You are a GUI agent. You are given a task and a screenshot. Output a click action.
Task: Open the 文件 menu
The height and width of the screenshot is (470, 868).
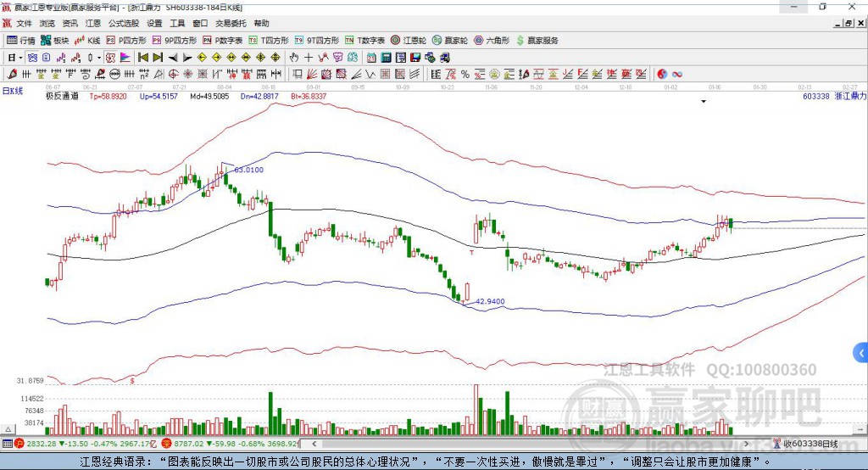25,23
